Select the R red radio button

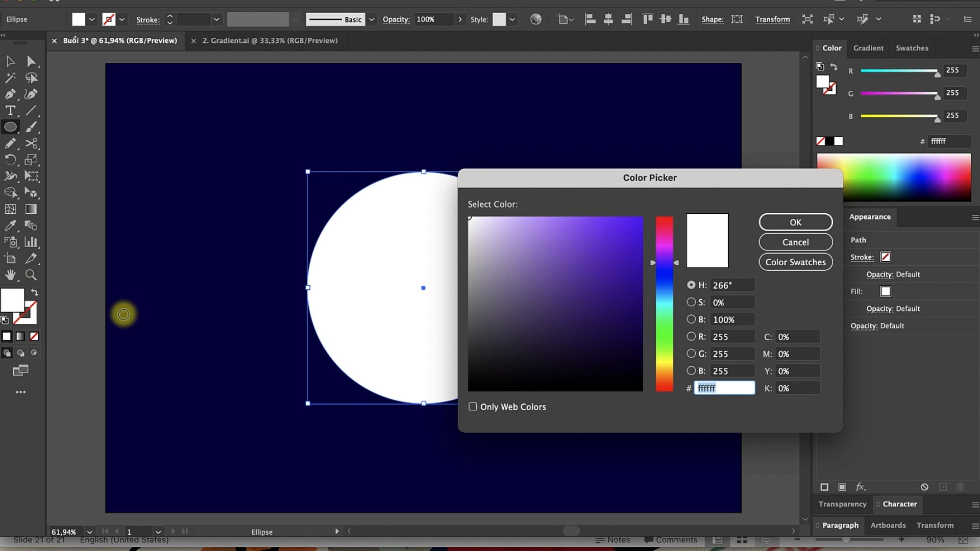point(691,336)
